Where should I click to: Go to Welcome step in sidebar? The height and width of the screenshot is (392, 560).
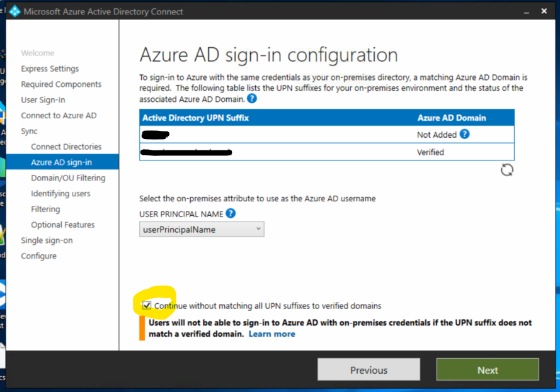[38, 53]
